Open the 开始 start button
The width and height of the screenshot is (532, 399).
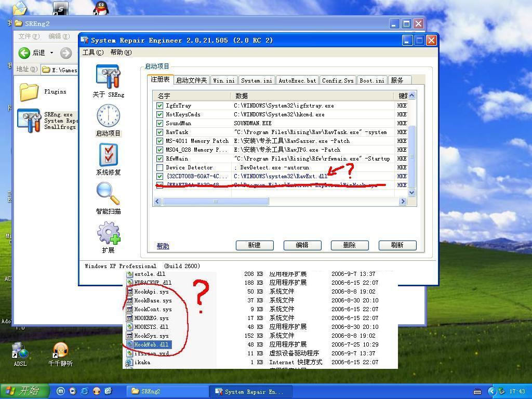coord(24,391)
